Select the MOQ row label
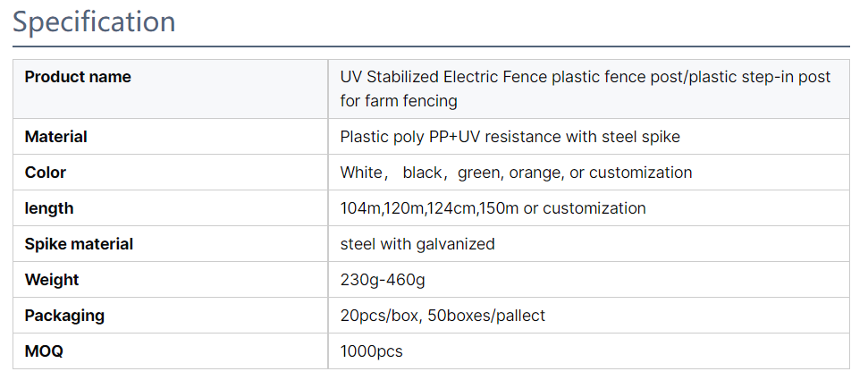The width and height of the screenshot is (868, 380). [x=45, y=351]
